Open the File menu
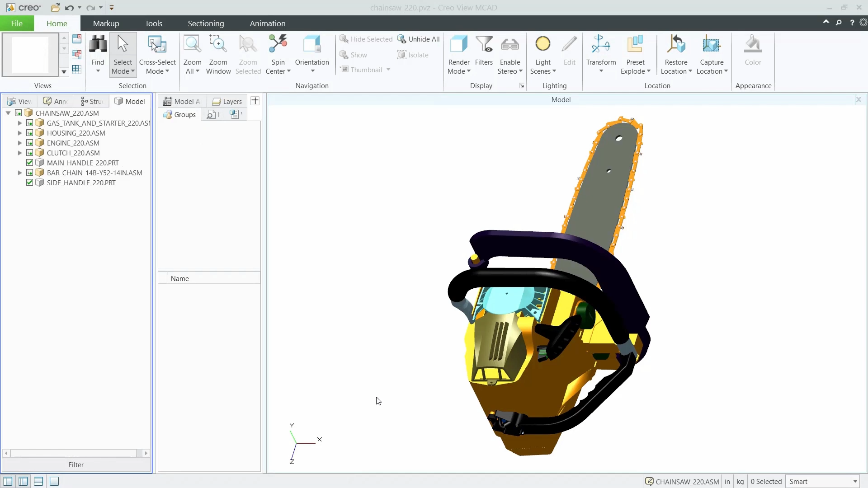This screenshot has width=868, height=488. click(x=17, y=23)
